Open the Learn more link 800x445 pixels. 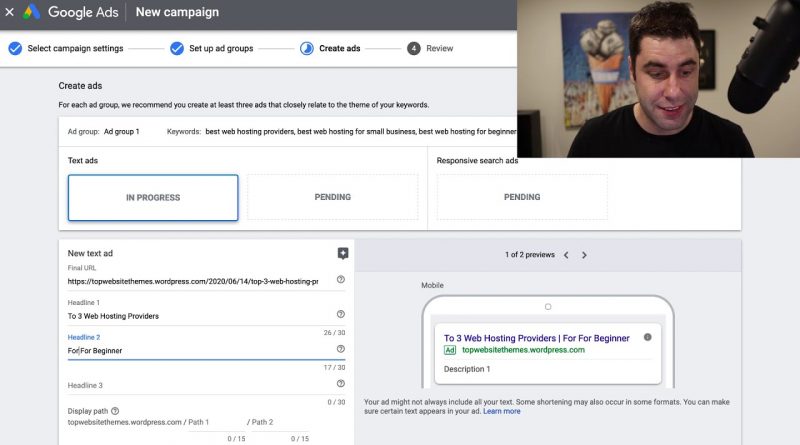click(502, 411)
